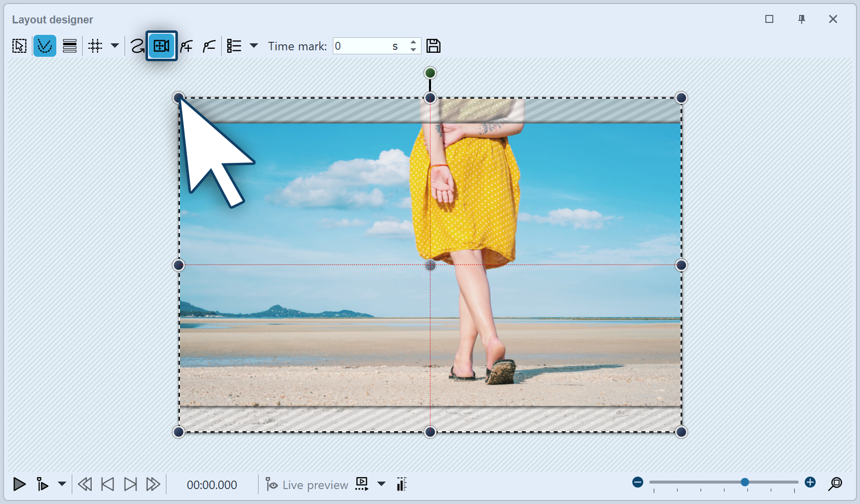This screenshot has width=860, height=504.
Task: Click the sound level meter icon
Action: tap(401, 484)
